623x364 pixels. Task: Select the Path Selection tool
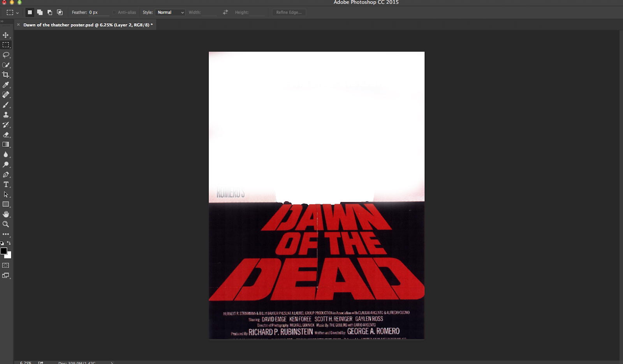6,194
